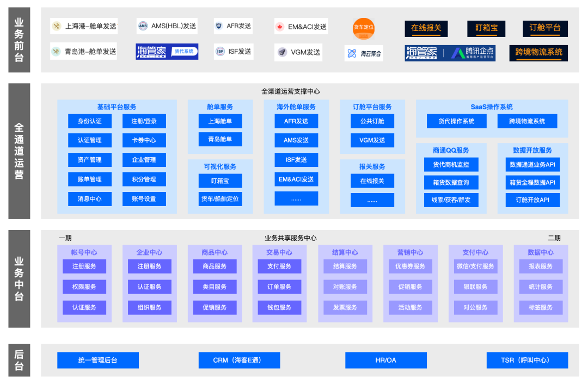The image size is (588, 385).
Task: Click 订单服务 under 交易中心
Action: [279, 287]
